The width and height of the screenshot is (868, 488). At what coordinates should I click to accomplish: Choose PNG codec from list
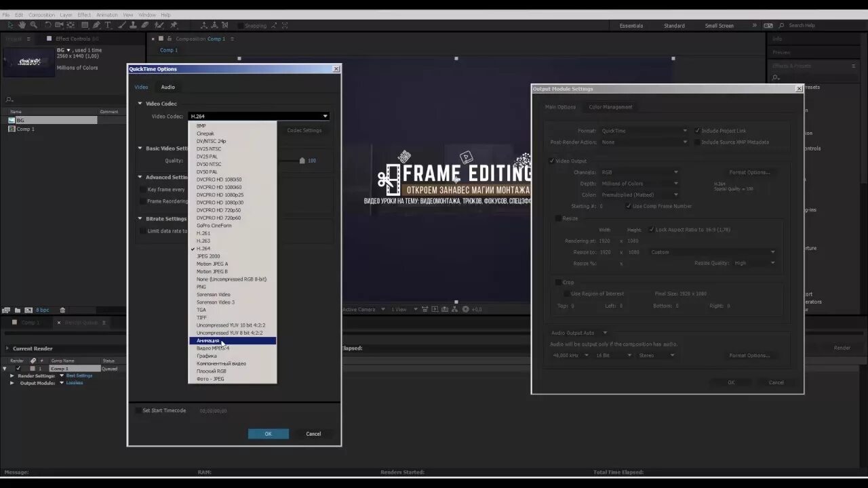coord(233,287)
